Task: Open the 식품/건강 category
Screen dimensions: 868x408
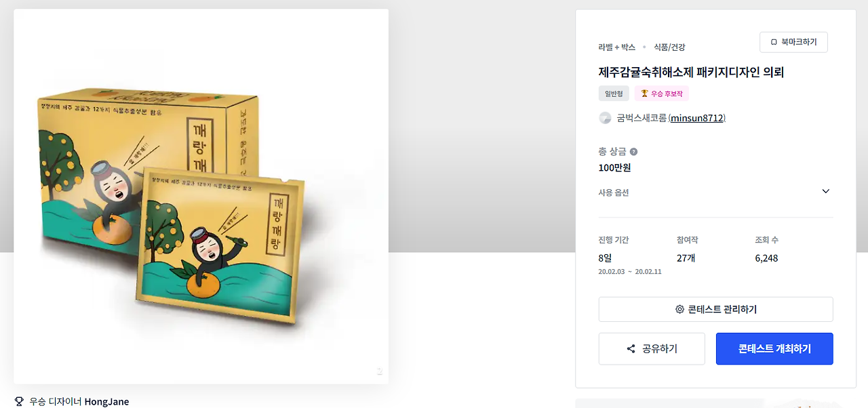Action: pyautogui.click(x=669, y=47)
